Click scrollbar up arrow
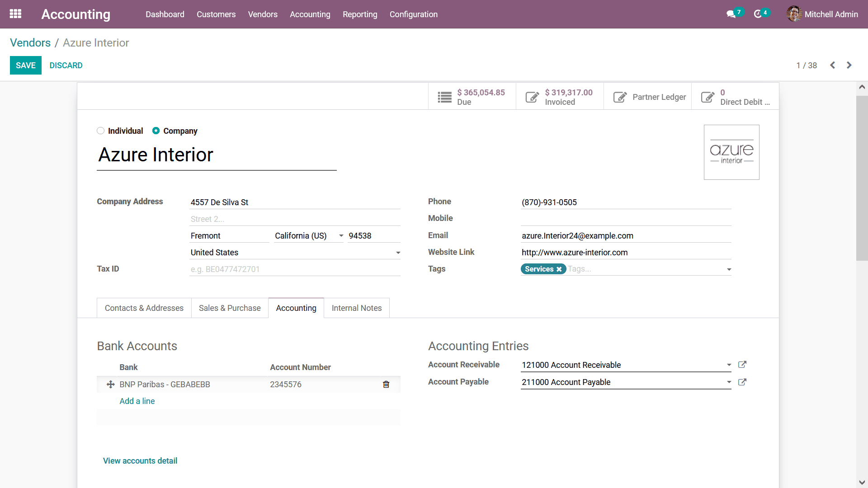 (x=862, y=87)
